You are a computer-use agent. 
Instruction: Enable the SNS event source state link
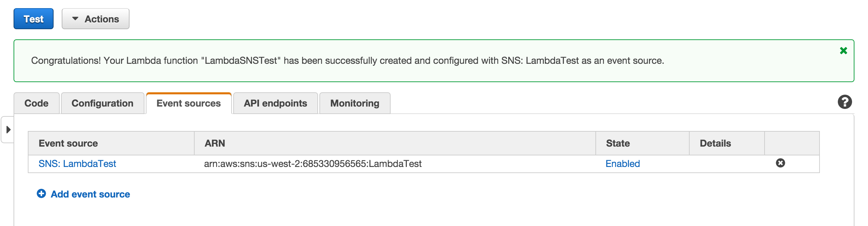[x=623, y=164]
